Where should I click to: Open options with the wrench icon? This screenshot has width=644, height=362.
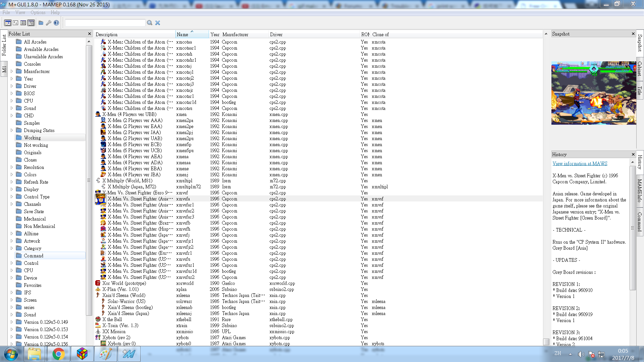coord(49,23)
